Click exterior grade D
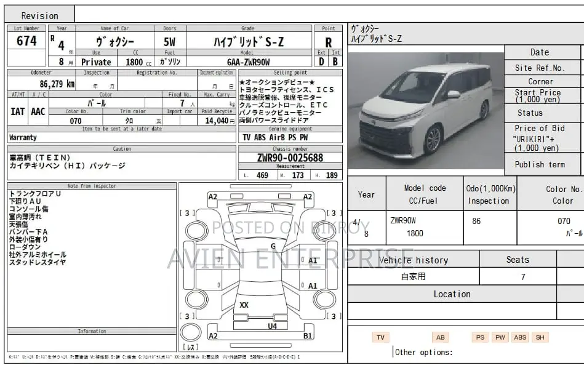Image resolution: width=584 pixels, height=392 pixels. (321, 62)
